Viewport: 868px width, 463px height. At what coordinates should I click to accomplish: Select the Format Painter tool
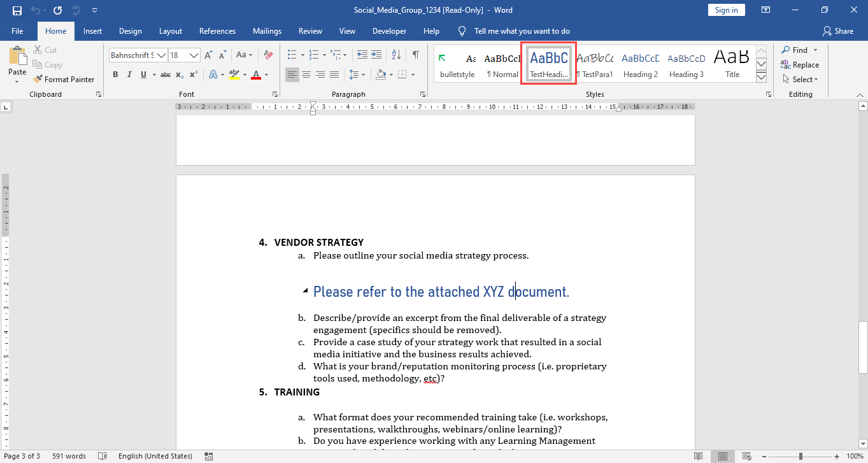(x=64, y=80)
